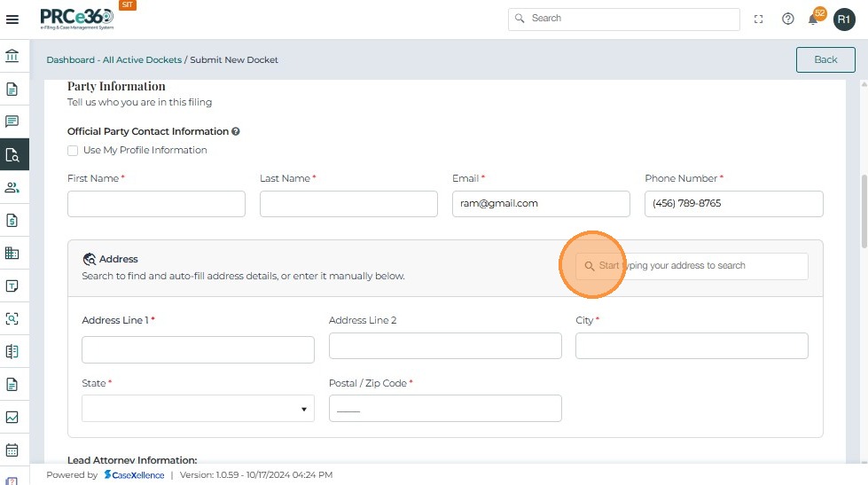Toggle fullscreen mode icon
This screenshot has height=485, width=868.
(759, 19)
